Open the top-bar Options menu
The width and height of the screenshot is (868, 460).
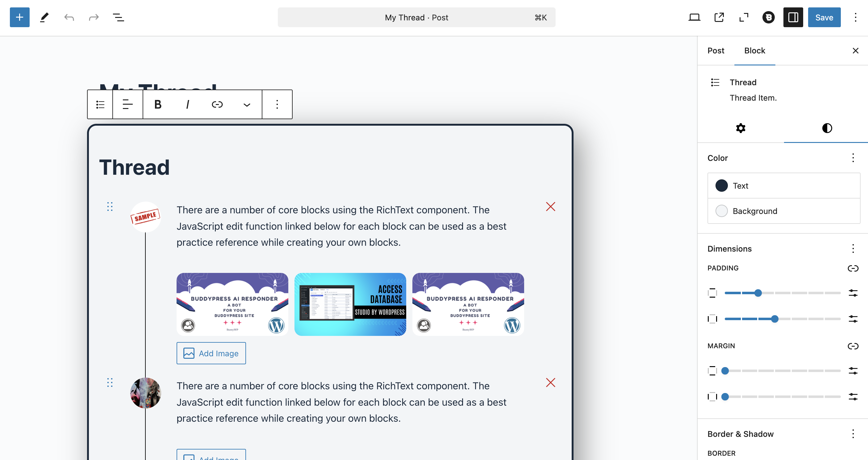tap(856, 17)
